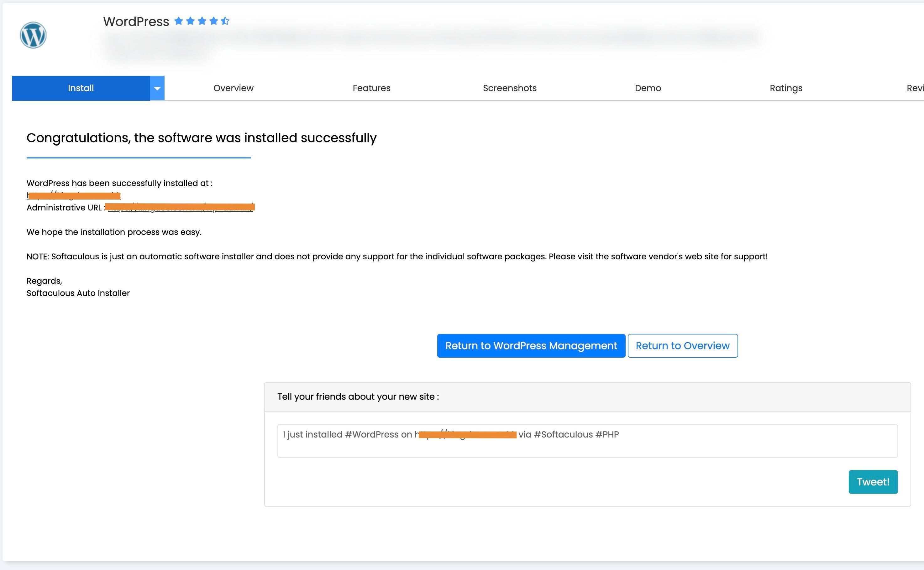This screenshot has height=570, width=924.
Task: Click Return to WordPress Management button
Action: pos(531,346)
